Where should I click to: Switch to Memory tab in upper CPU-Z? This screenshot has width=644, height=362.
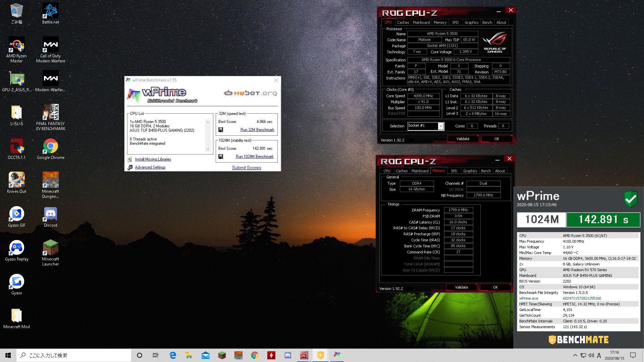[440, 22]
